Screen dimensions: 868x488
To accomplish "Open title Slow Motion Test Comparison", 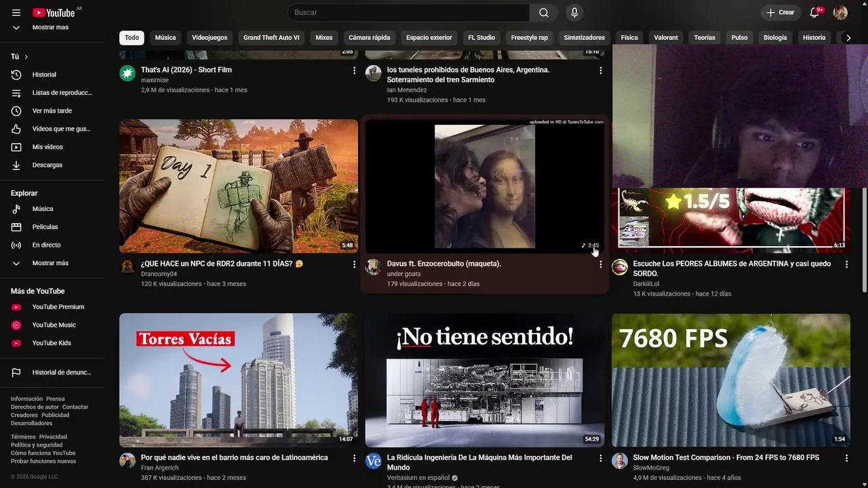I will [726, 457].
